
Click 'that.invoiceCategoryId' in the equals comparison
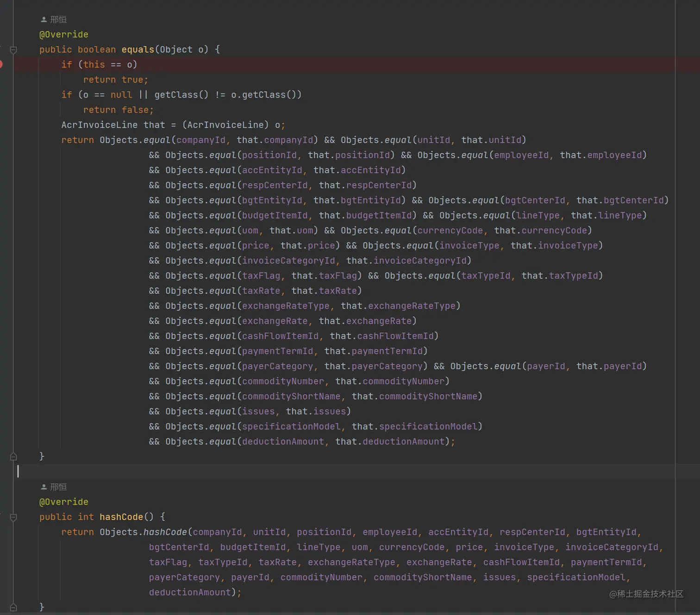tap(406, 261)
